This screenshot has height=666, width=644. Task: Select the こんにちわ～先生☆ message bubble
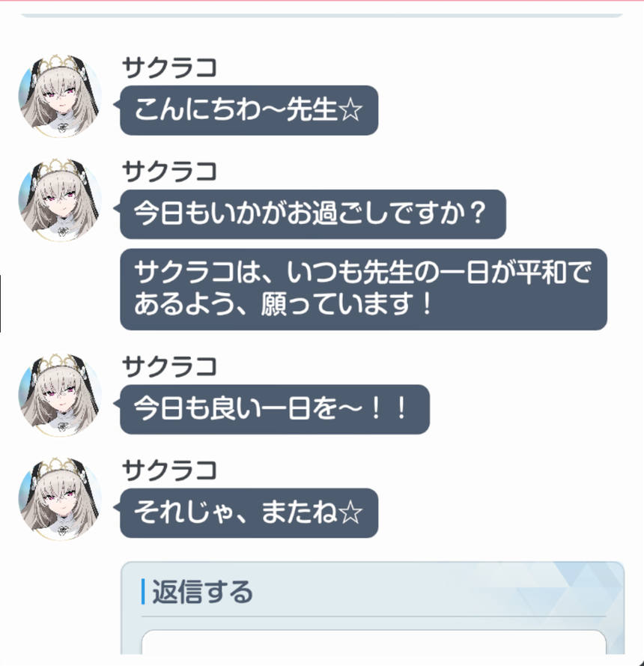[249, 110]
